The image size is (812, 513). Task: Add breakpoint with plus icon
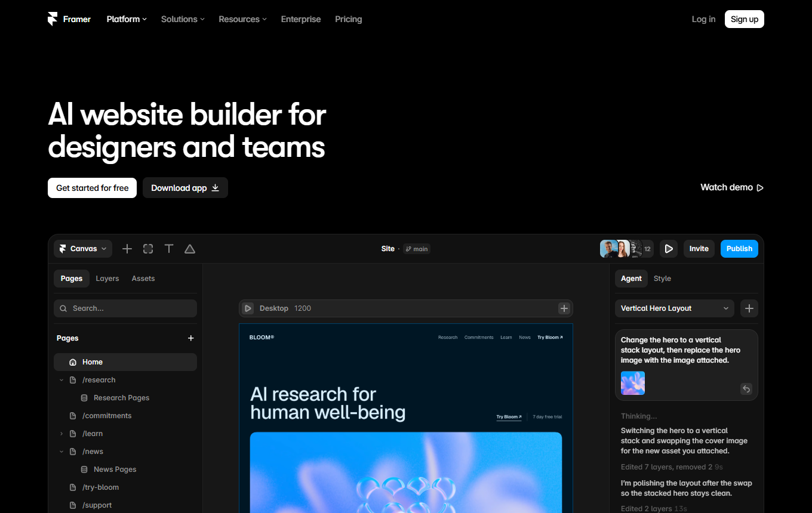564,308
